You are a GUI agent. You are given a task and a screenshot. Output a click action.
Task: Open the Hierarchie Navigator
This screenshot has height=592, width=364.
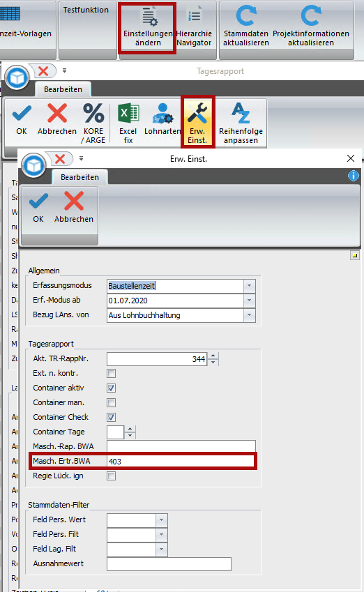pos(194,27)
